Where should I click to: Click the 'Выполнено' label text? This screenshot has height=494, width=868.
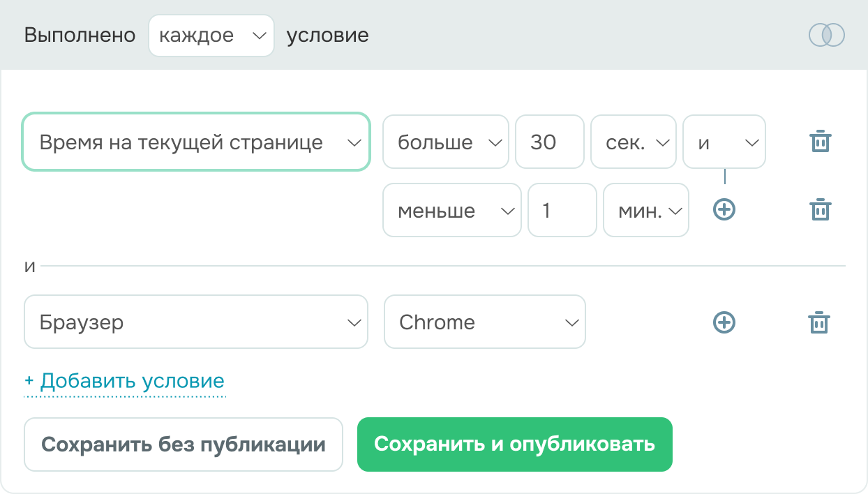80,35
